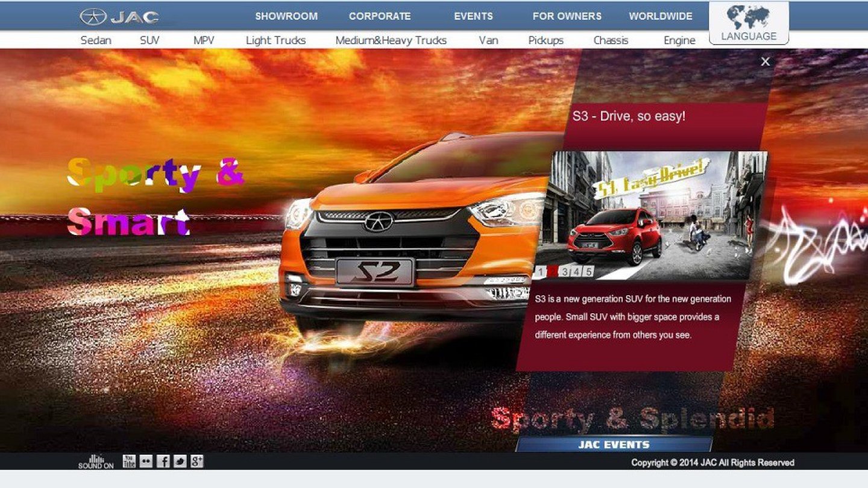The width and height of the screenshot is (868, 488).
Task: Expand the Corporate menu
Action: (379, 16)
